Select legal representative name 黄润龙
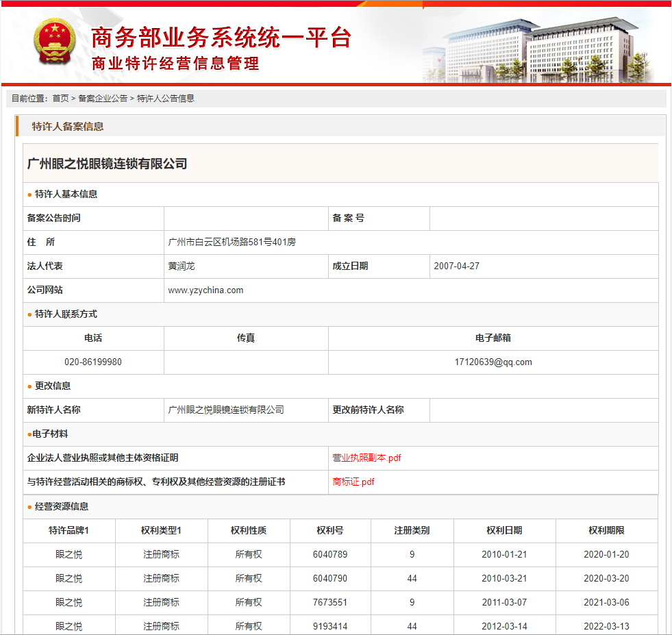This screenshot has height=635, width=672. coord(182,266)
